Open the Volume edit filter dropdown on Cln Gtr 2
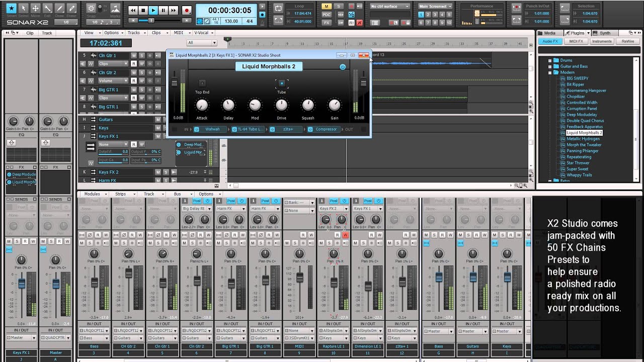The image size is (644, 362). click(x=113, y=80)
